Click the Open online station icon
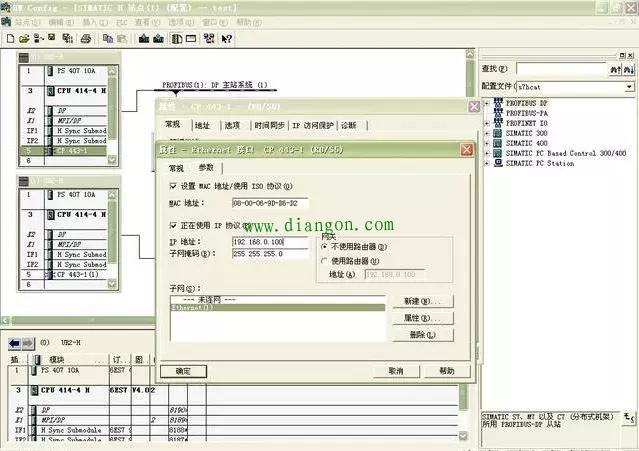The height and width of the screenshot is (451, 639). [x=38, y=39]
